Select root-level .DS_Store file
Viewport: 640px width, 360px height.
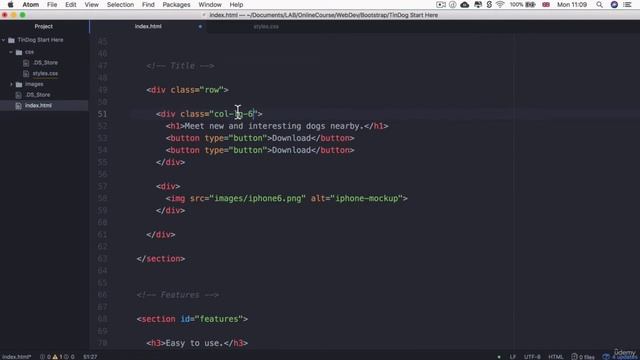[x=38, y=95]
